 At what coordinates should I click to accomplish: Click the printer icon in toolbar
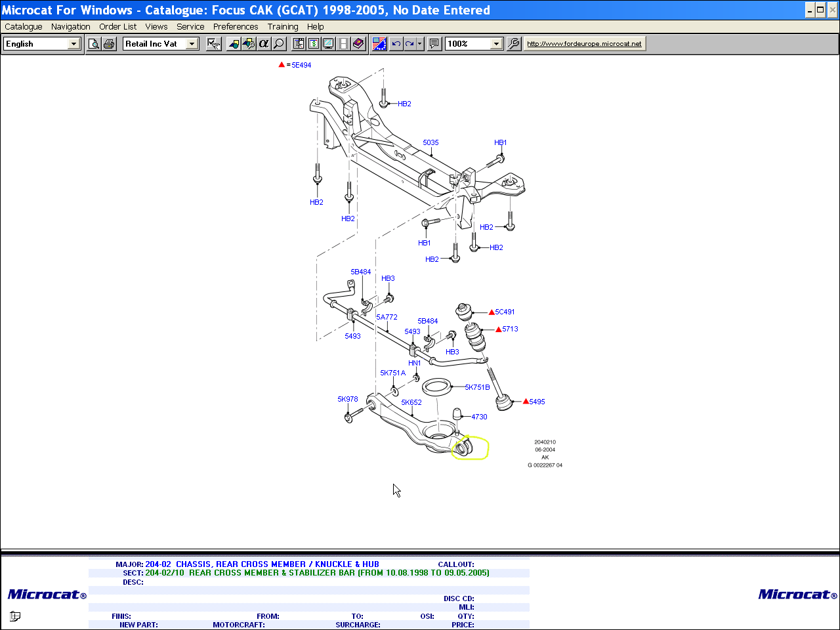[x=109, y=44]
